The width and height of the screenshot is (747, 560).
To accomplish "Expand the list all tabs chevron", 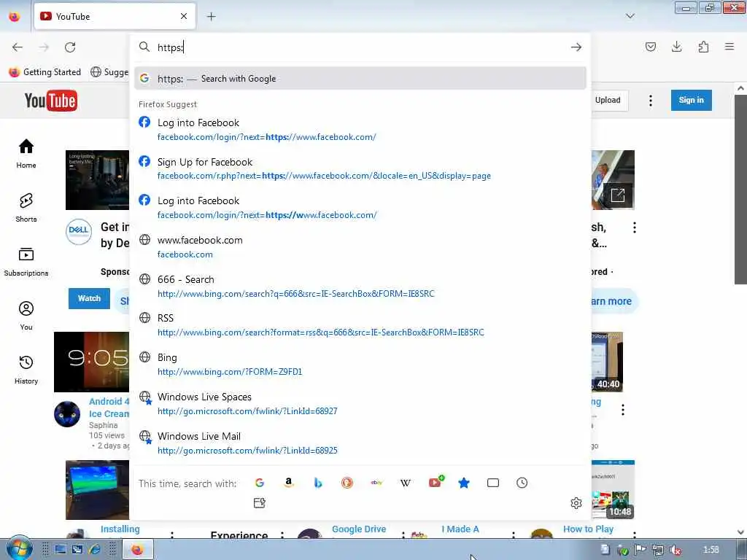I will click(x=630, y=16).
